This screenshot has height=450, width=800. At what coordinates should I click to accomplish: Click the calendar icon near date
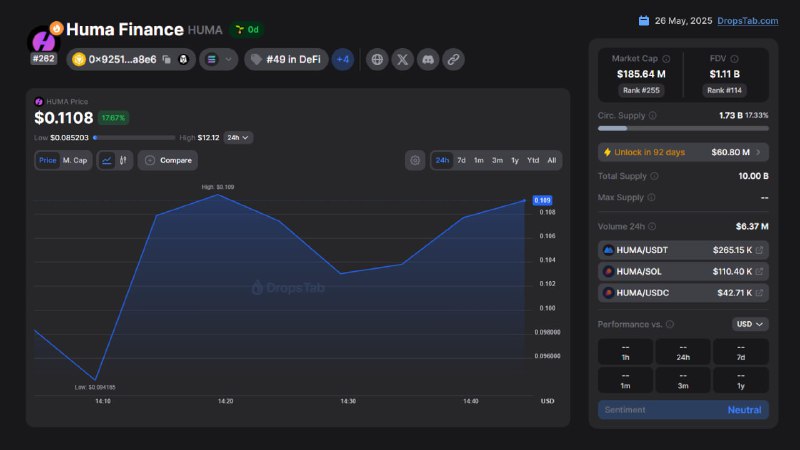click(644, 21)
